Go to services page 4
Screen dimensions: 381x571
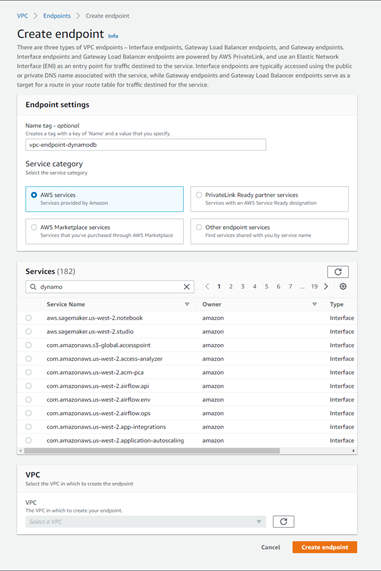tap(255, 287)
